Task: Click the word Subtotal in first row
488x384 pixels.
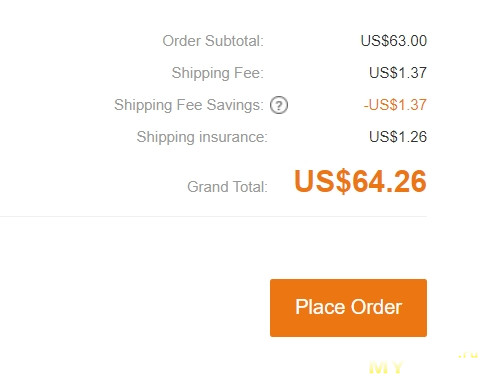Action: pos(234,41)
